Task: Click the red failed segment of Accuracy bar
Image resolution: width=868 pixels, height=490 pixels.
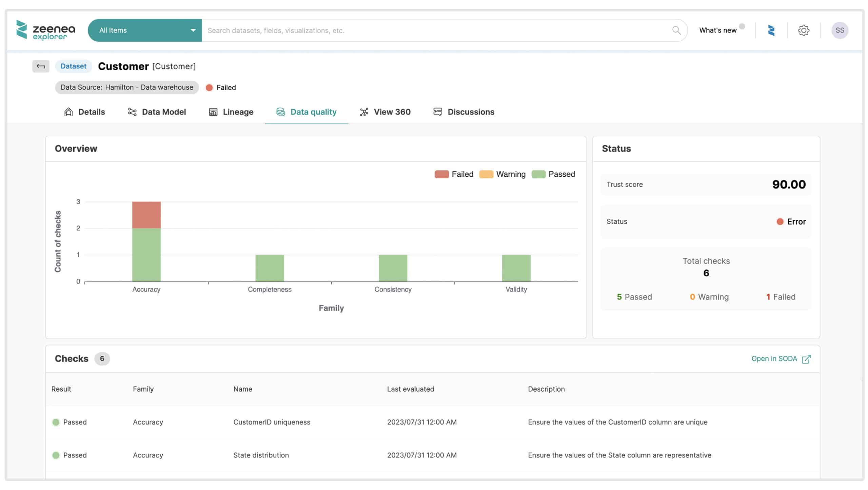Action: tap(146, 215)
